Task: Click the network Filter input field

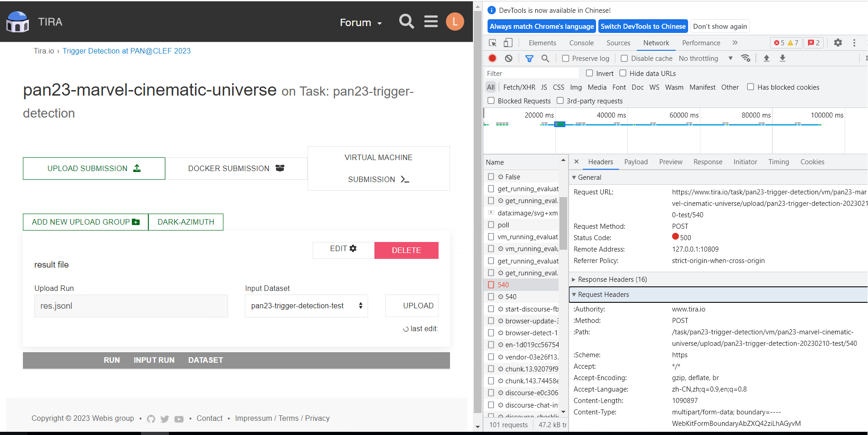Action: [x=532, y=73]
